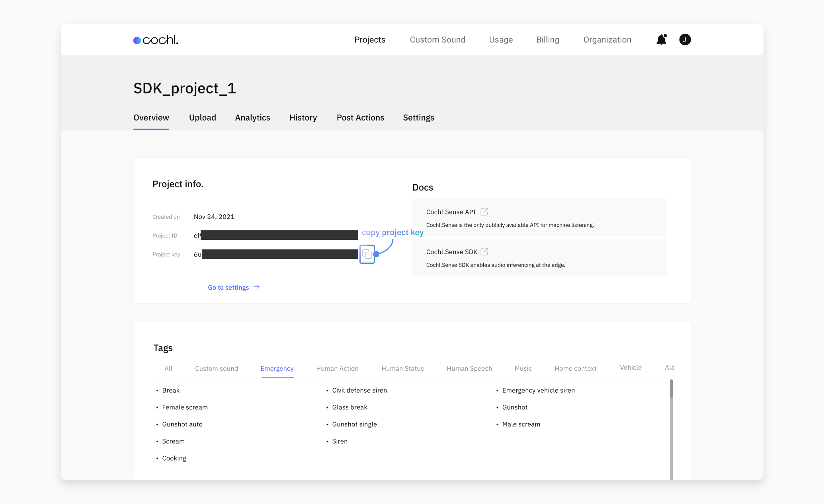Copy the project key with the copy icon
This screenshot has width=824, height=504.
pyautogui.click(x=367, y=254)
